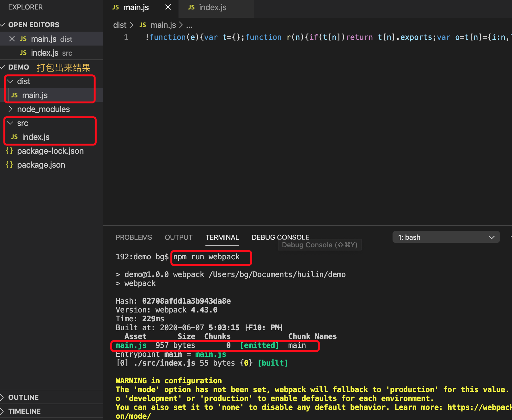
Task: Expand the TIMELINE section
Action: [x=52, y=411]
